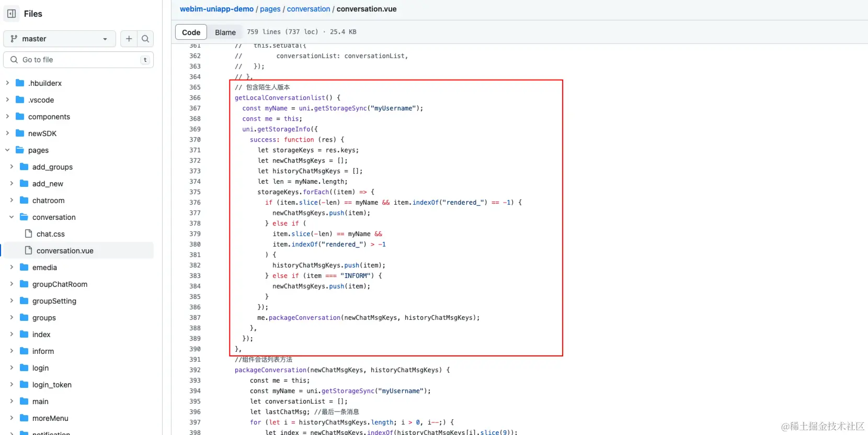Click the chat.css file icon
Image resolution: width=868 pixels, height=435 pixels.
(29, 233)
